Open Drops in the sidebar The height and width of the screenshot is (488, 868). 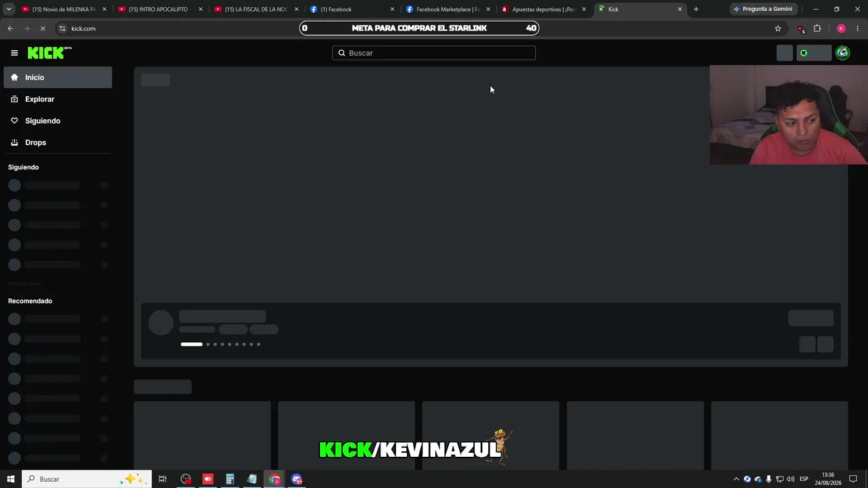click(x=58, y=142)
